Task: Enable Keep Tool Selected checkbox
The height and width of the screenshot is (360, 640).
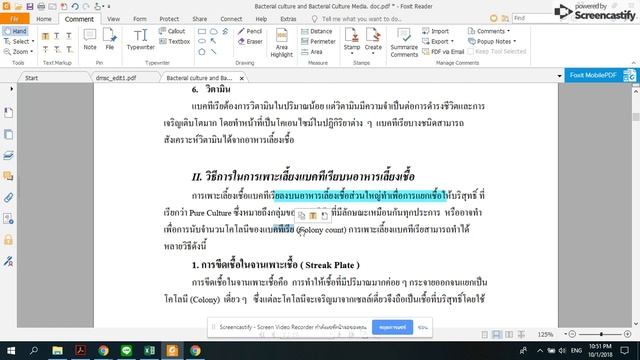Action: pyautogui.click(x=470, y=51)
